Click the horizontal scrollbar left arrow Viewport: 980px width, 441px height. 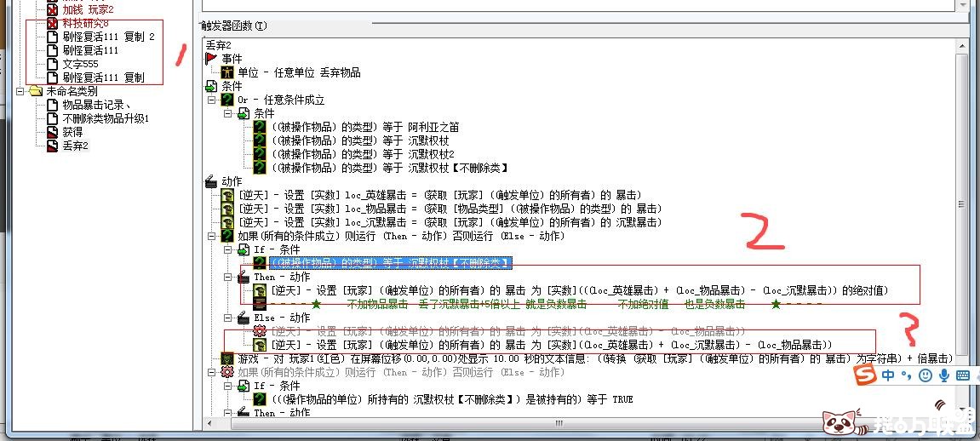coord(209,424)
